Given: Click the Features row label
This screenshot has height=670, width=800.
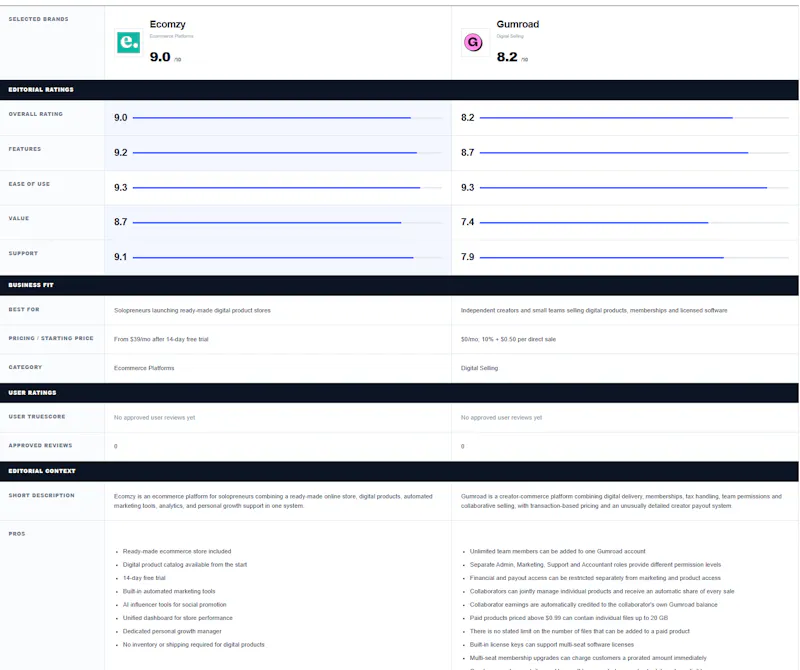Looking at the screenshot, I should point(24,149).
